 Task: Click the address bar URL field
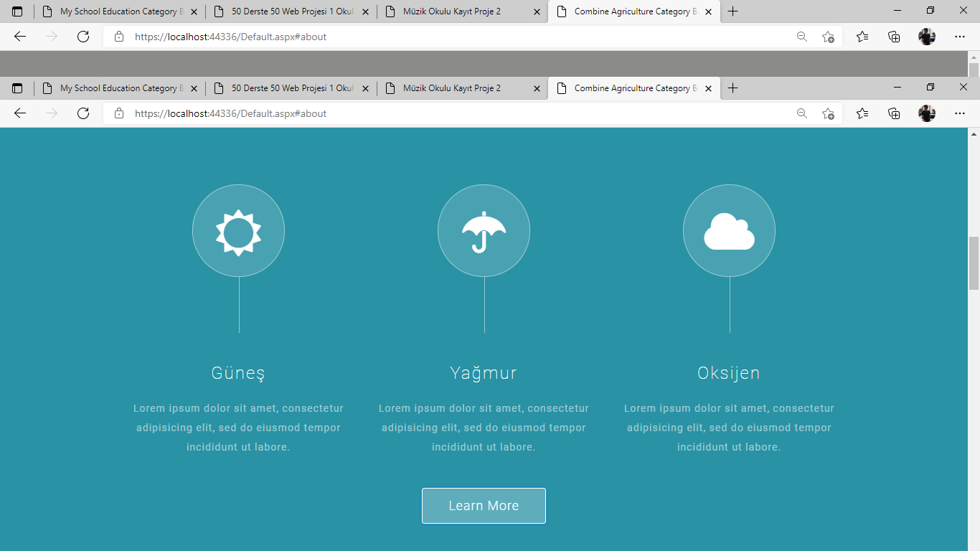point(287,113)
